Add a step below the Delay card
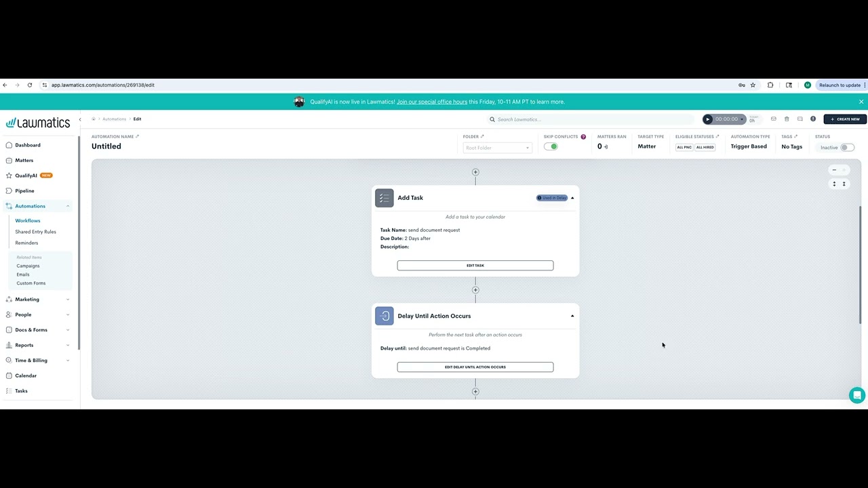 pos(475,392)
